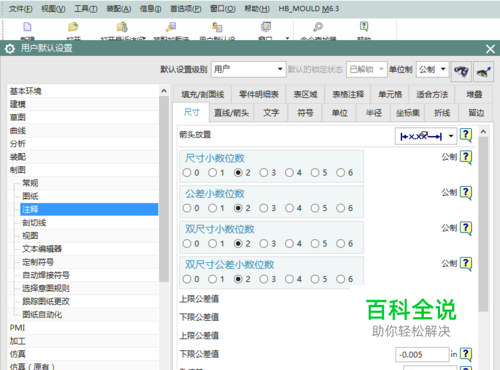Click the window toolbar icon

pos(266,27)
